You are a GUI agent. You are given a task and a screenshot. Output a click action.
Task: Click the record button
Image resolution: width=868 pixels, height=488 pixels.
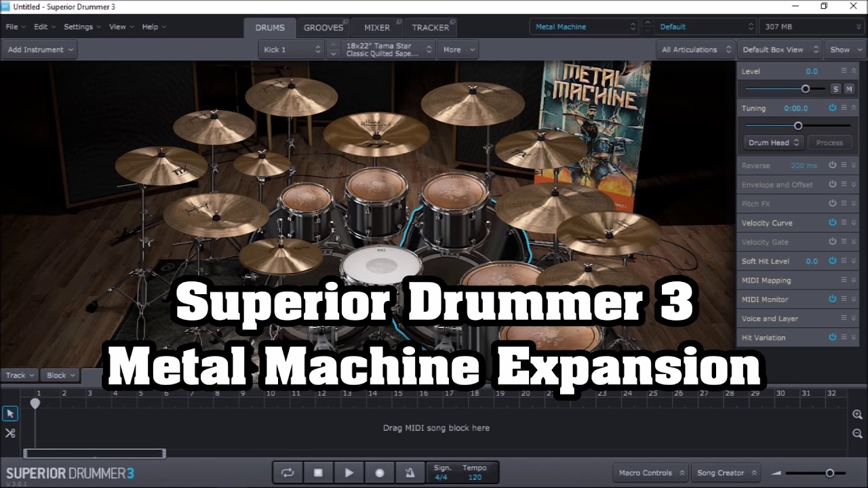coord(379,472)
